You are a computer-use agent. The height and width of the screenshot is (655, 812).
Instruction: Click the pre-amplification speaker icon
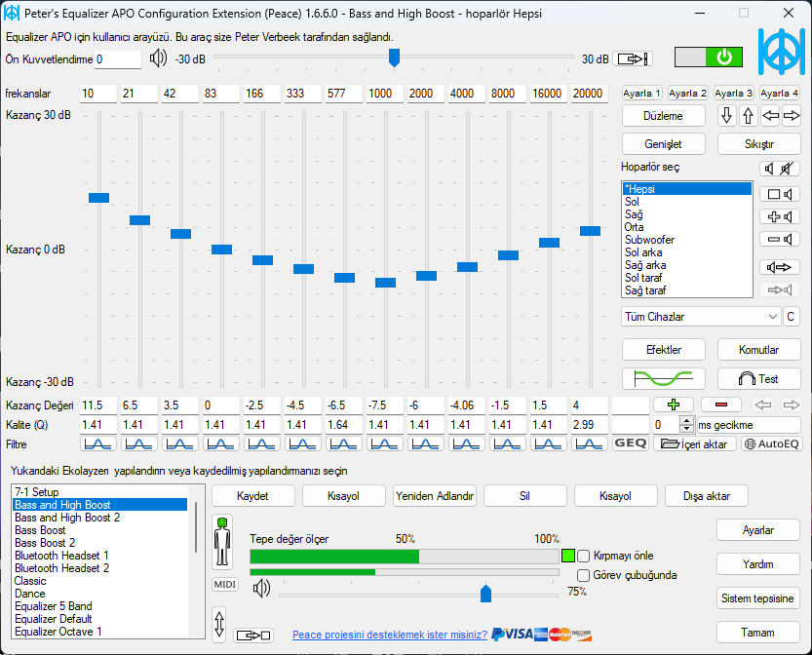tap(158, 58)
